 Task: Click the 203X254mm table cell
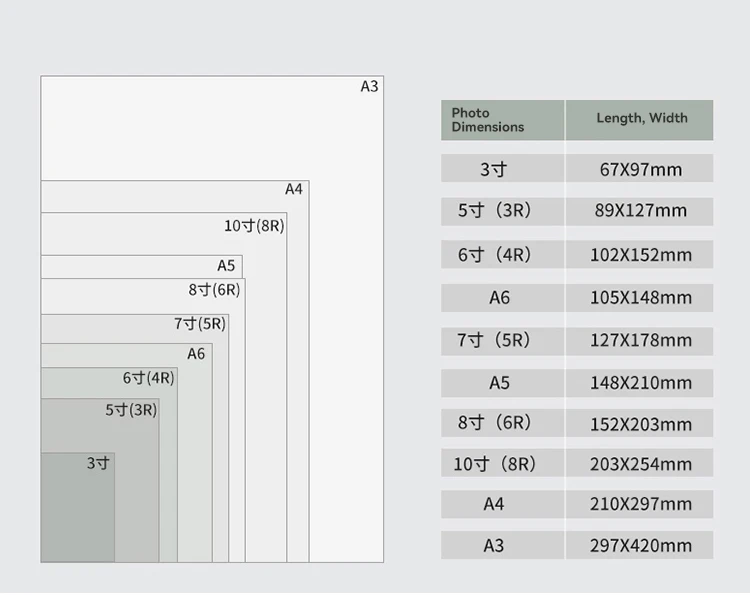coord(640,463)
